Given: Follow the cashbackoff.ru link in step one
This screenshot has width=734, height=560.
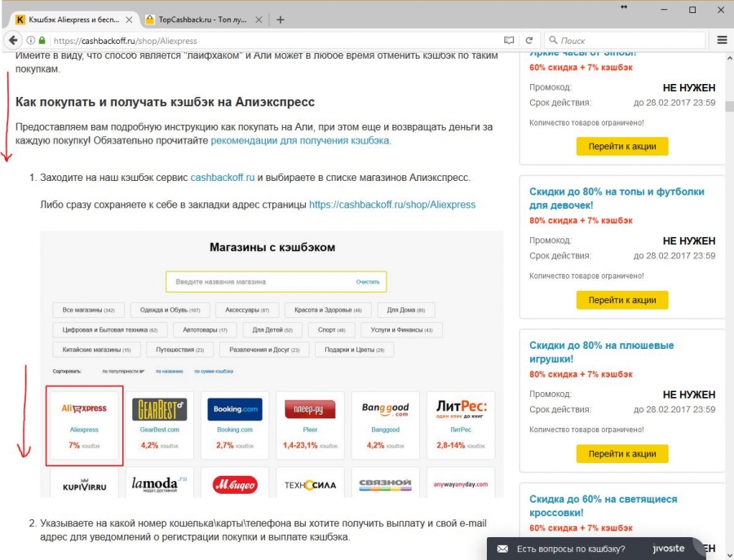Looking at the screenshot, I should (x=223, y=178).
